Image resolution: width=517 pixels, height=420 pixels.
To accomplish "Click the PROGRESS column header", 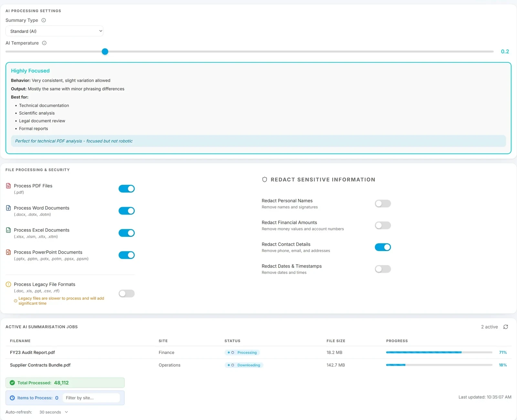I will 397,341.
